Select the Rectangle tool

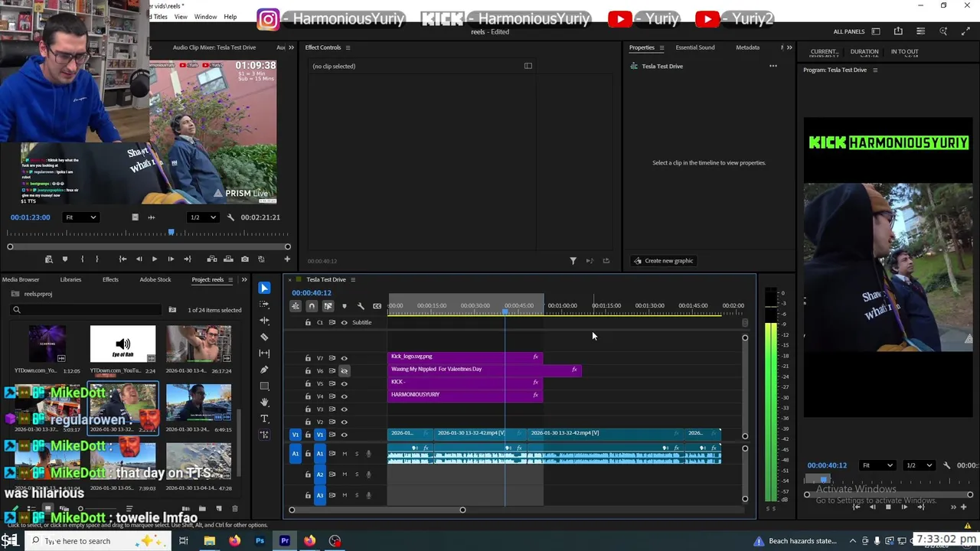click(x=264, y=386)
